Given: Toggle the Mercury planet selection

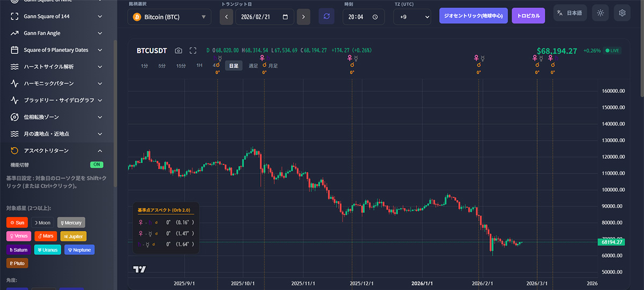Looking at the screenshot, I should (71, 222).
